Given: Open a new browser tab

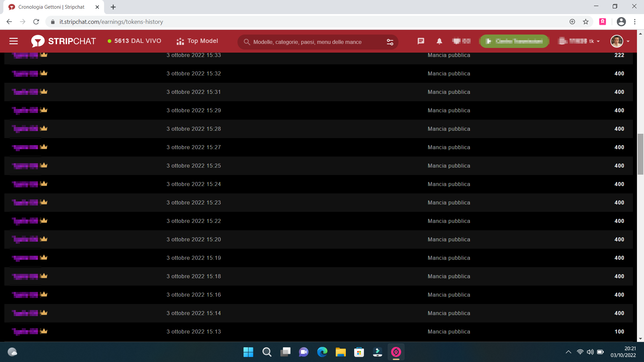Looking at the screenshot, I should [x=113, y=7].
